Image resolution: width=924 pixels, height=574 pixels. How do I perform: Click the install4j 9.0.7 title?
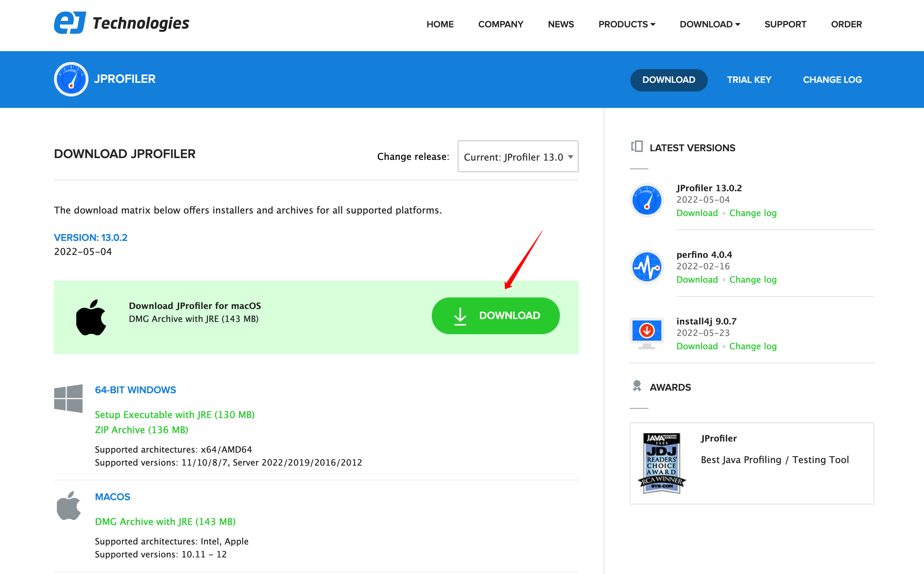pyautogui.click(x=706, y=321)
